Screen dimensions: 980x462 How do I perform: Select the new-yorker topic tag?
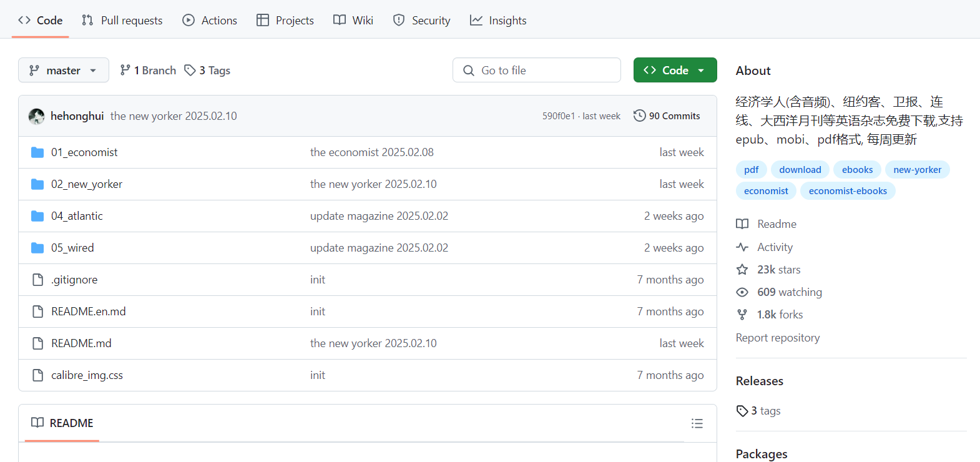pos(917,170)
